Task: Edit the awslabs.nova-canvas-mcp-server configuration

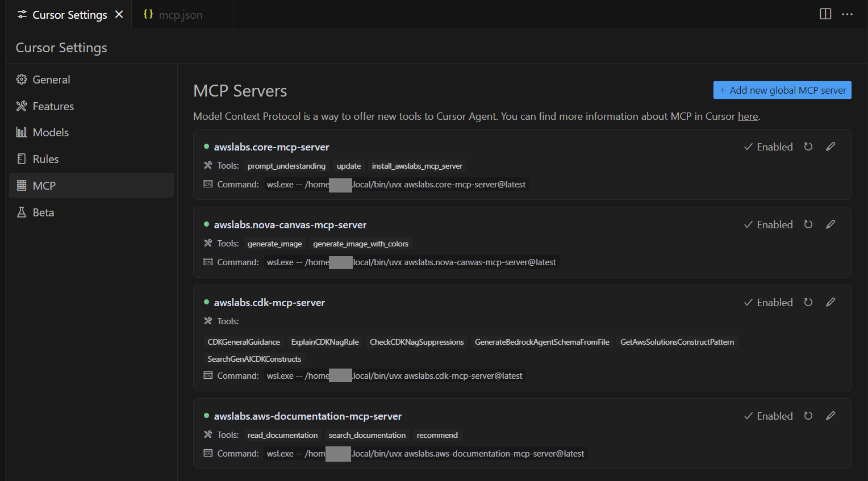Action: pyautogui.click(x=831, y=224)
